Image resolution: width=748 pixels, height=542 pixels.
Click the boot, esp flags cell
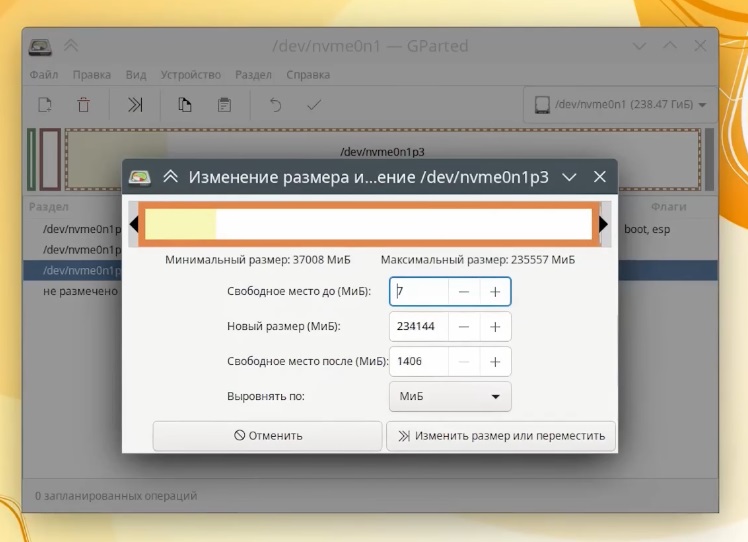click(647, 229)
